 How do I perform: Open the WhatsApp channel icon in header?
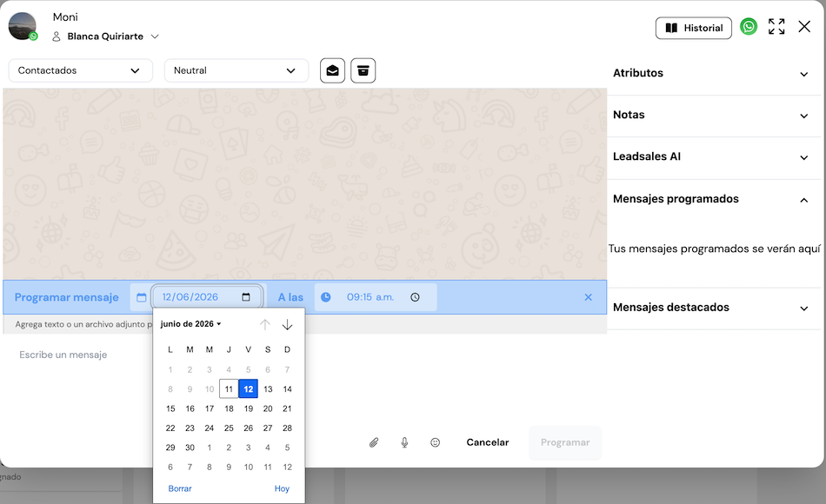tap(749, 26)
